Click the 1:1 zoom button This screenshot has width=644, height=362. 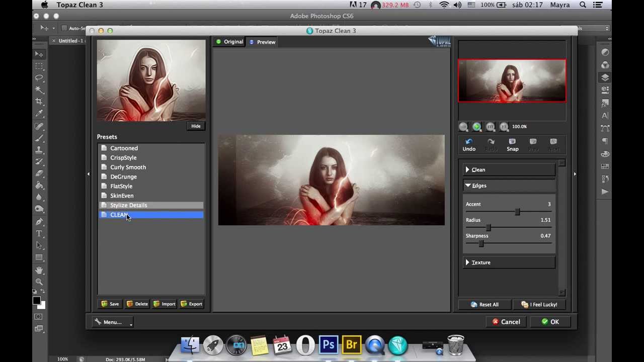[x=504, y=127]
